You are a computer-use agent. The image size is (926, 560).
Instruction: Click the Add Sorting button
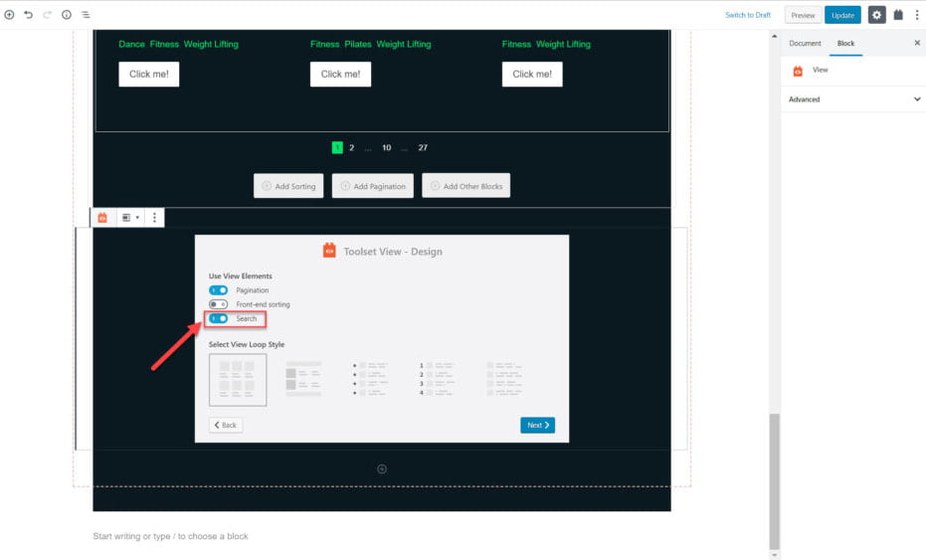(x=288, y=185)
